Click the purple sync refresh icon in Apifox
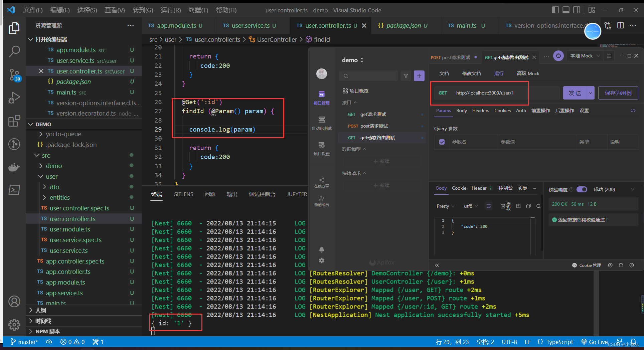 pyautogui.click(x=558, y=56)
